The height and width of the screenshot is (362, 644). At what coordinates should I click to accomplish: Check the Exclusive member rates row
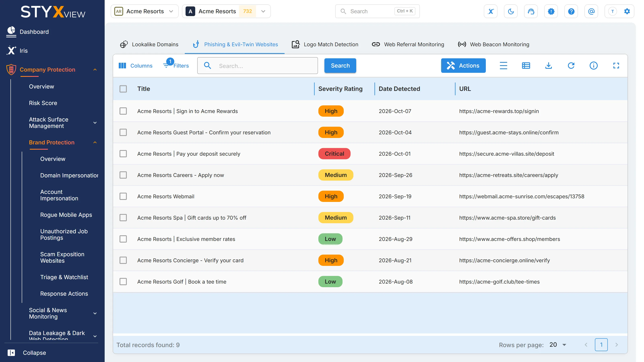(123, 239)
